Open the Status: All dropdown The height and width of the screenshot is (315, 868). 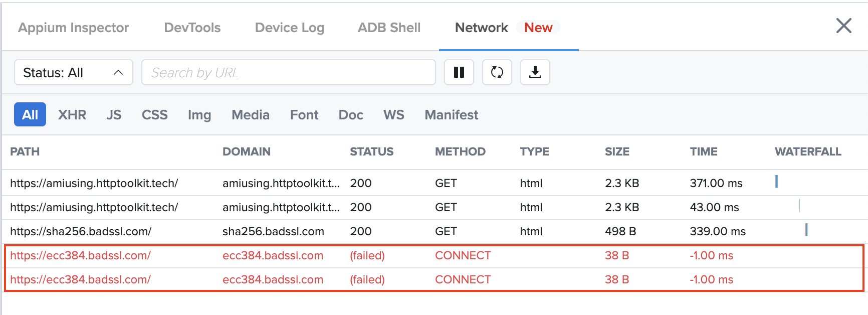[x=73, y=73]
